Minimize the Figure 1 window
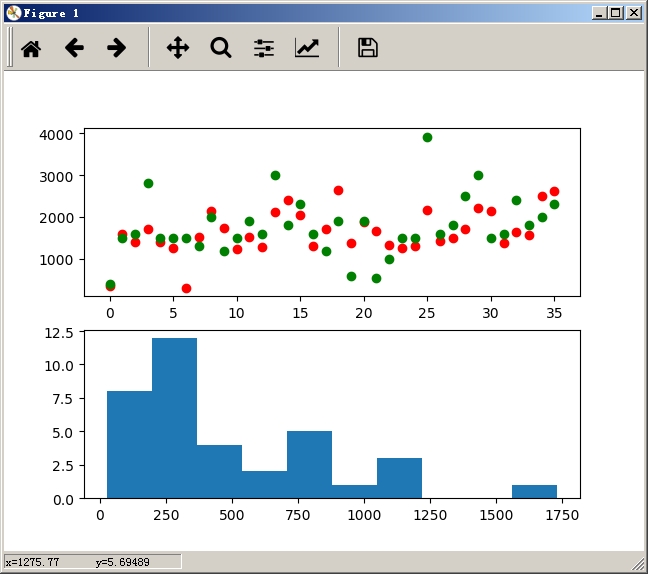 (599, 13)
